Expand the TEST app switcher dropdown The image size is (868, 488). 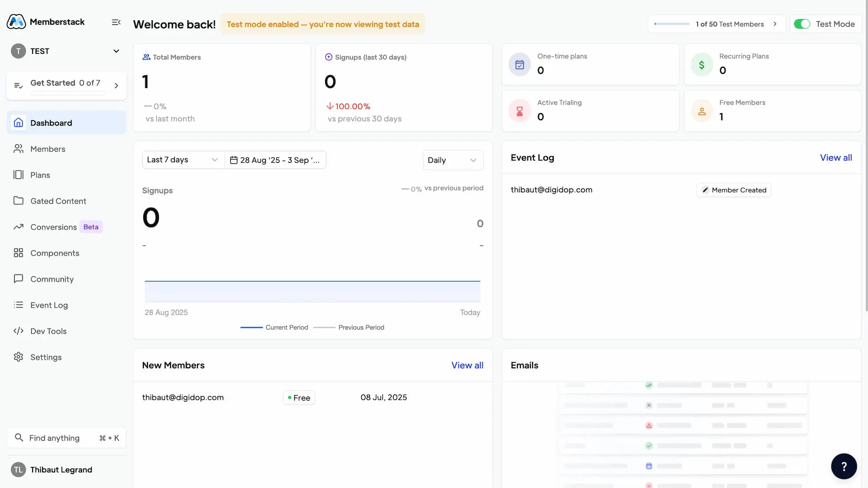pyautogui.click(x=116, y=51)
